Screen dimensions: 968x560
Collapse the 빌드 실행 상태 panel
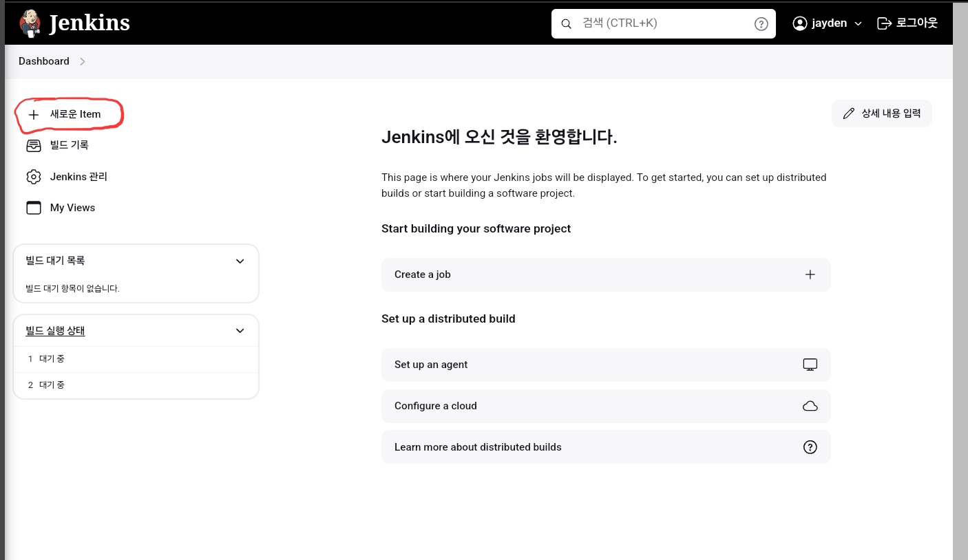tap(240, 331)
